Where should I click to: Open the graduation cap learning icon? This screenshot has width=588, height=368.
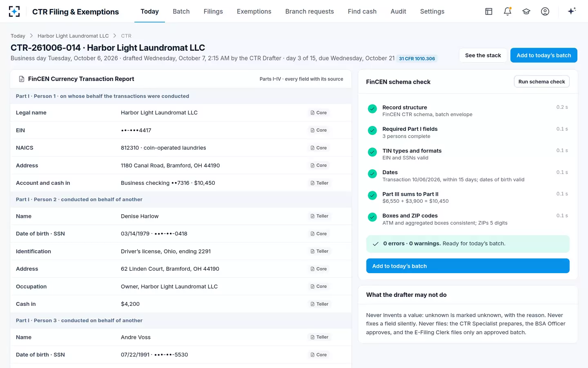(x=526, y=11)
